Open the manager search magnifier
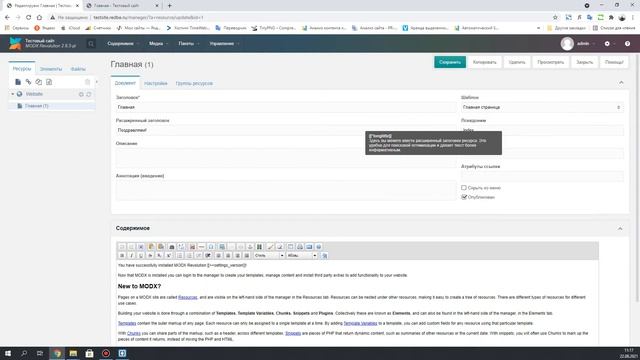Viewport: 640px width, 360px height. (x=91, y=44)
